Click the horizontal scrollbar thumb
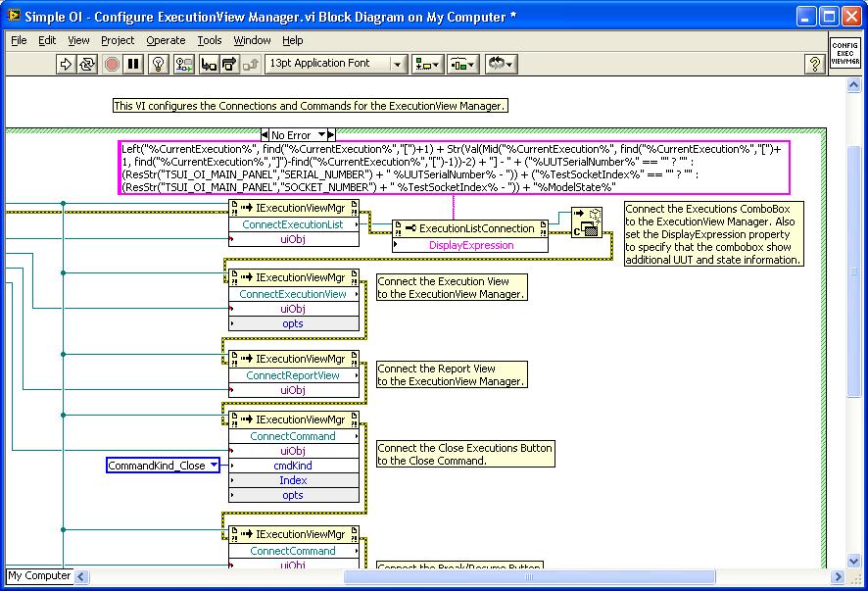Screen dimensions: 868x591 529,576
